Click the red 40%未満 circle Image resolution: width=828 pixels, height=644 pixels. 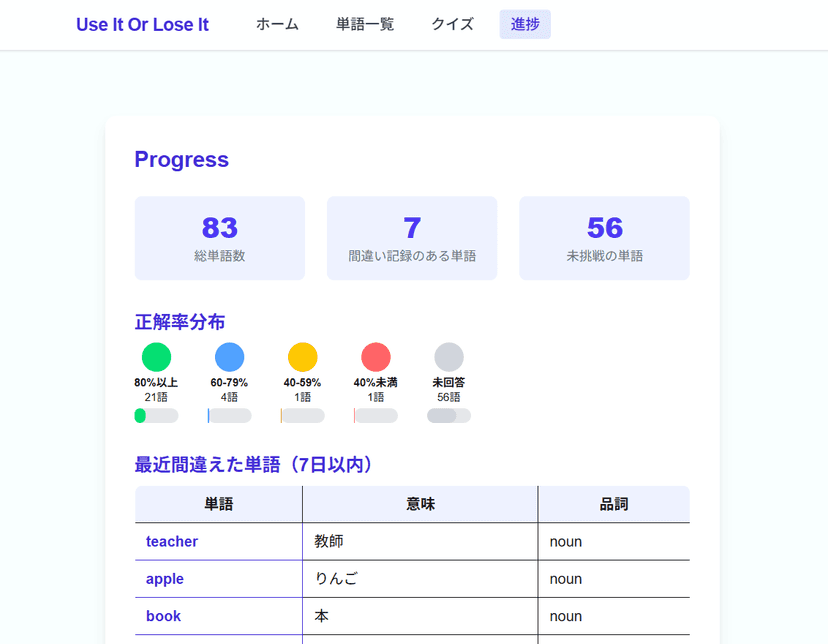click(x=375, y=357)
